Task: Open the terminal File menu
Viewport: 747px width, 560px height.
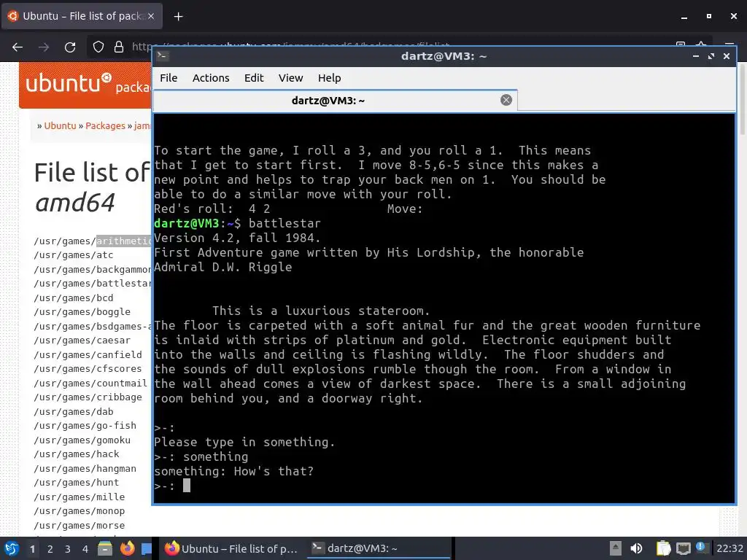Action: [x=169, y=77]
